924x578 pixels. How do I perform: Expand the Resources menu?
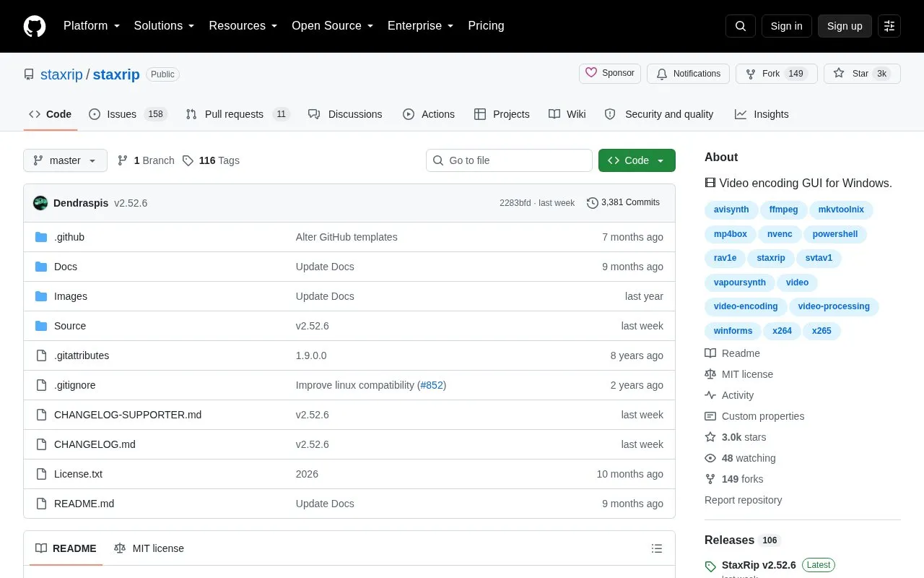(243, 26)
